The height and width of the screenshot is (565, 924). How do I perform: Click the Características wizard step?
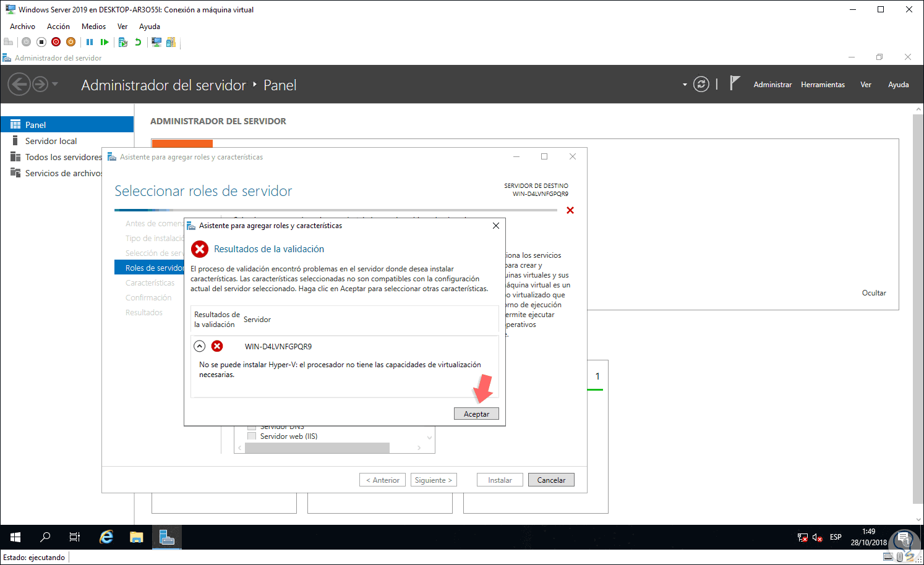pyautogui.click(x=150, y=282)
